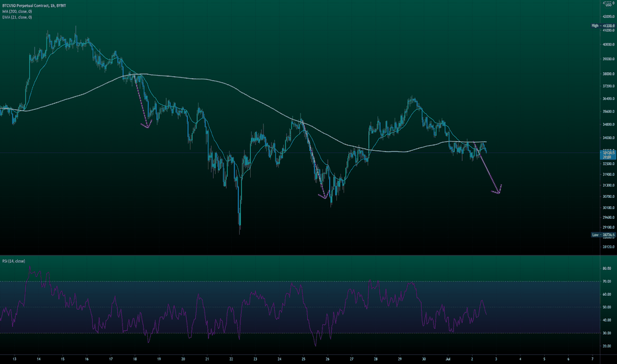The width and height of the screenshot is (617, 364).
Task: Click the Low price label on price axis
Action: click(603, 235)
